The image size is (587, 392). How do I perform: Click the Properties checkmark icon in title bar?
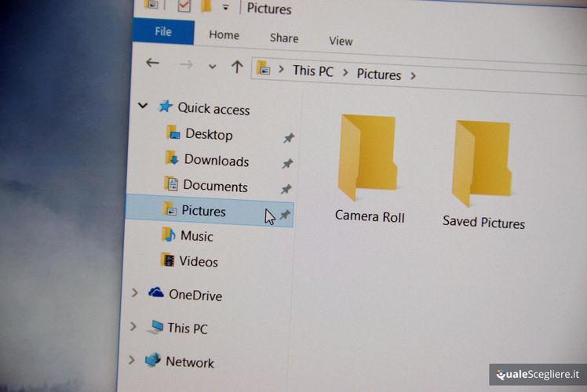pos(184,6)
